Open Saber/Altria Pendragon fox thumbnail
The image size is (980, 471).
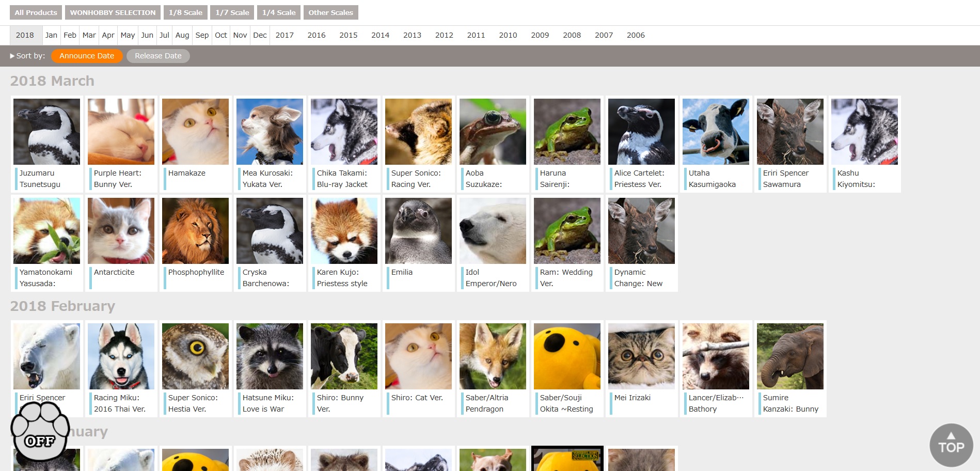tap(493, 356)
